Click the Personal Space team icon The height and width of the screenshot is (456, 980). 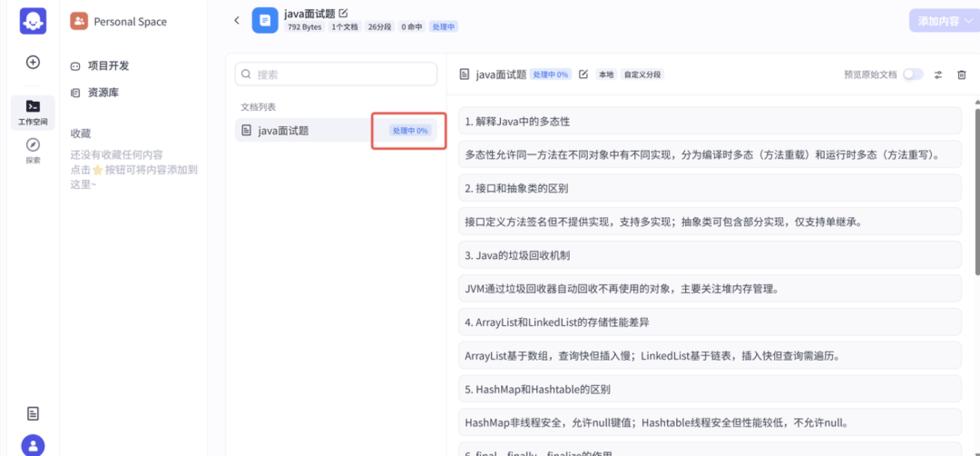click(79, 21)
